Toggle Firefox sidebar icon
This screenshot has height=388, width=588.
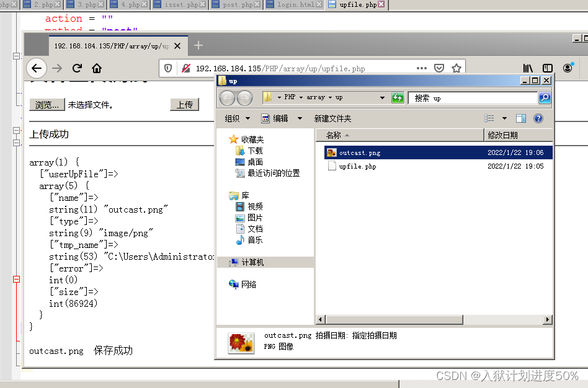(x=548, y=68)
